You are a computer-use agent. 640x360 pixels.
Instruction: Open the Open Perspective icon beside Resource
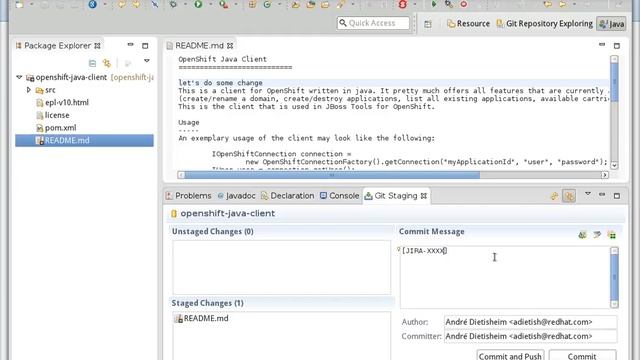[x=428, y=24]
